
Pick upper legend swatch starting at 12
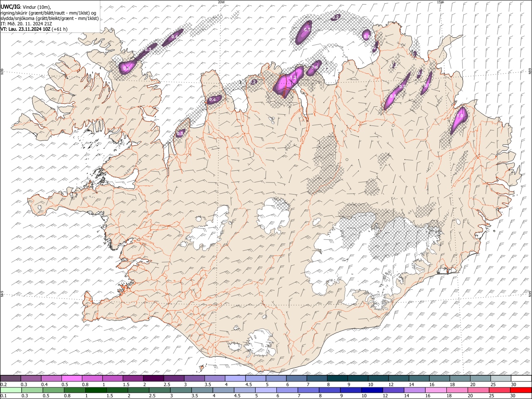click(399, 379)
